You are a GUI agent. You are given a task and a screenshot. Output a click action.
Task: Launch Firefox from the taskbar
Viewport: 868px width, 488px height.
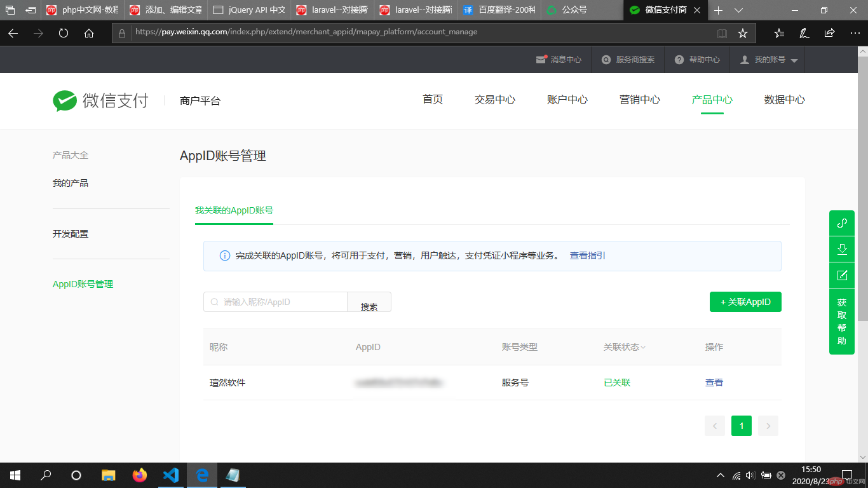pos(140,475)
